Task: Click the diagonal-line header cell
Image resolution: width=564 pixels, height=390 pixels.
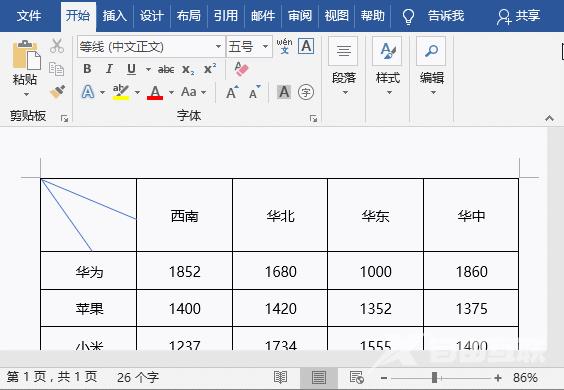Action: pyautogui.click(x=88, y=215)
